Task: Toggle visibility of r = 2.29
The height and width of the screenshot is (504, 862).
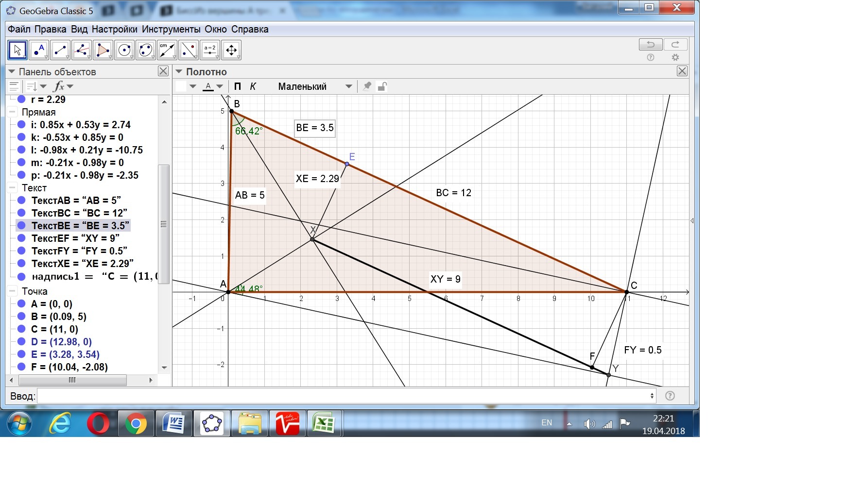Action: pos(21,100)
